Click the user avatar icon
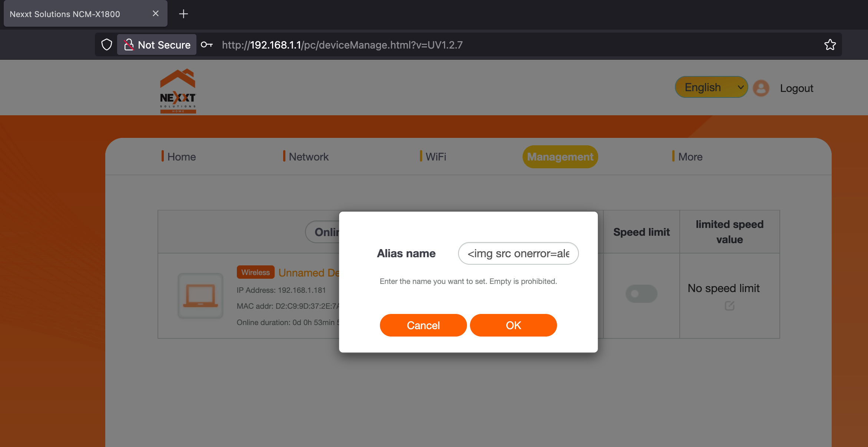868x447 pixels. 761,88
